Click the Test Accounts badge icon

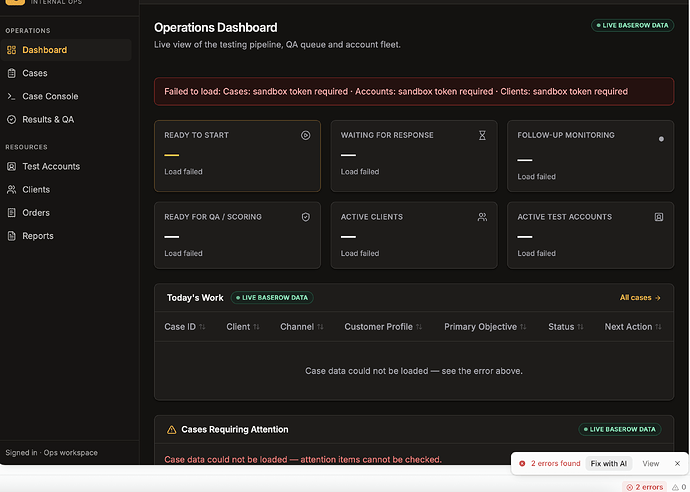click(x=11, y=166)
